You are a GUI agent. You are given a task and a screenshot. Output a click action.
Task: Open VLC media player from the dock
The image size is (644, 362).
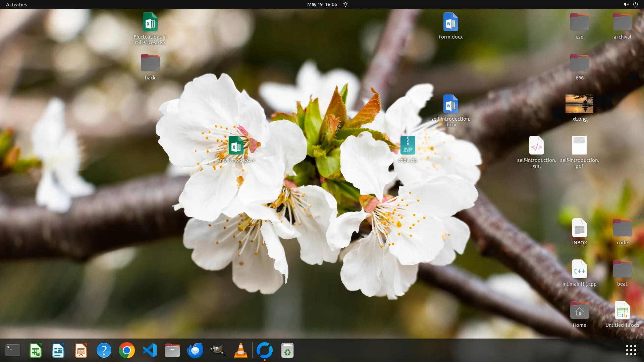[x=241, y=350]
